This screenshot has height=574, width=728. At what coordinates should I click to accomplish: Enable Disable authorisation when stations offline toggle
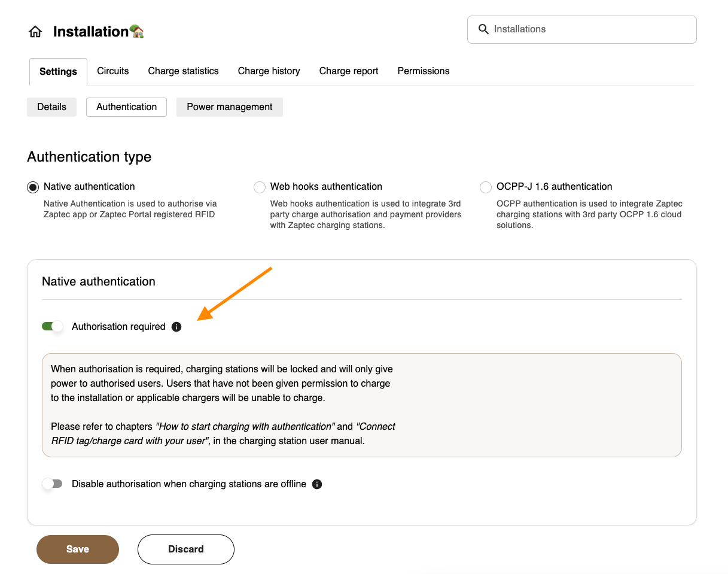52,484
